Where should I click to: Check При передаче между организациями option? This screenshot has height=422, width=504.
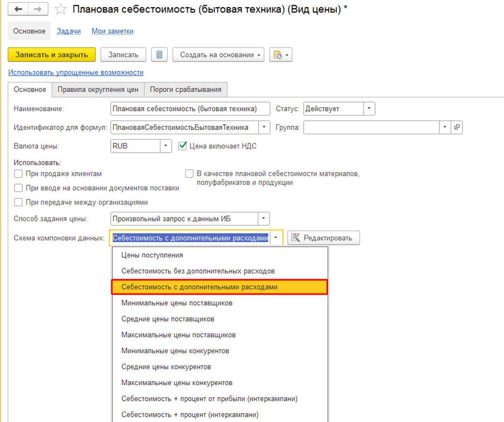pyautogui.click(x=19, y=202)
